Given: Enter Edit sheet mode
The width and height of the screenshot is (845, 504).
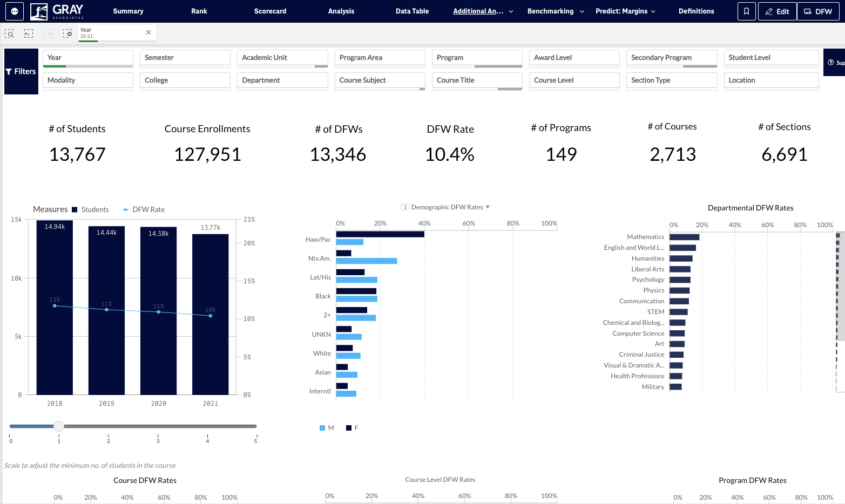Looking at the screenshot, I should point(777,11).
